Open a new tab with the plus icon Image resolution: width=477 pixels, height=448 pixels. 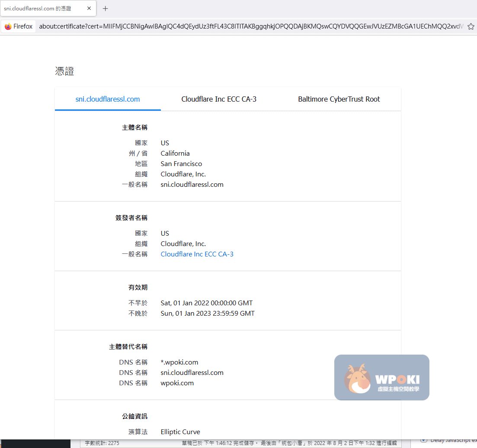point(105,9)
